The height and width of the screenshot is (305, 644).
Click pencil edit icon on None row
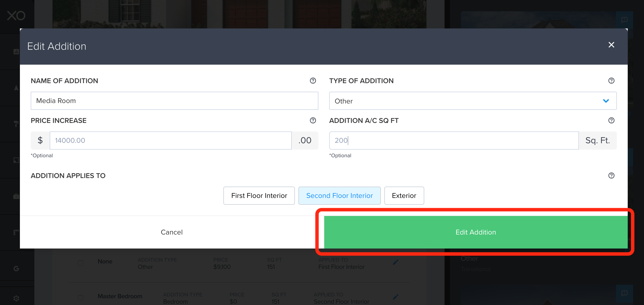click(x=395, y=262)
